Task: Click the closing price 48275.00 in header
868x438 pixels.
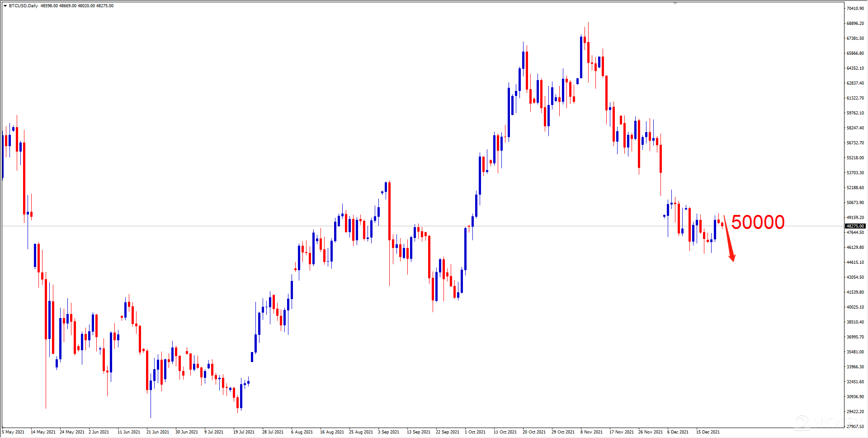Action: pyautogui.click(x=105, y=6)
